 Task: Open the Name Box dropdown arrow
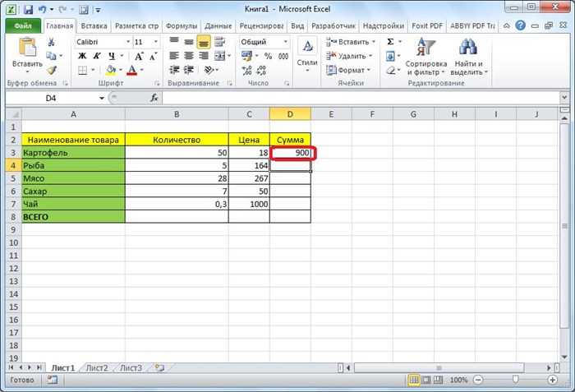coord(102,98)
